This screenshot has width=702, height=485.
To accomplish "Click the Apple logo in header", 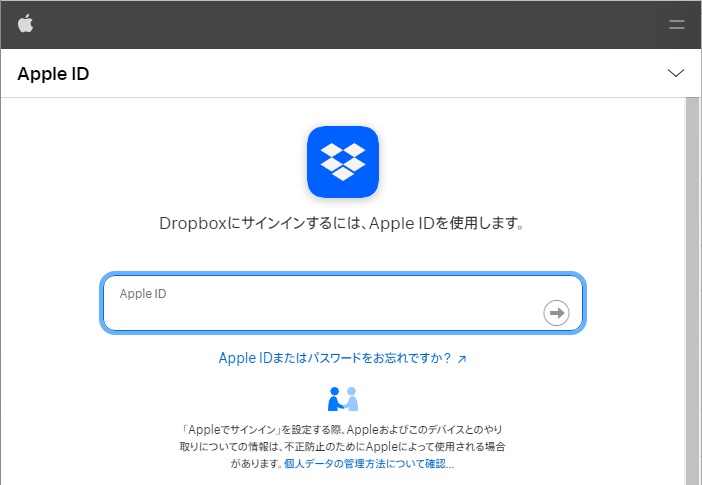I will point(26,23).
